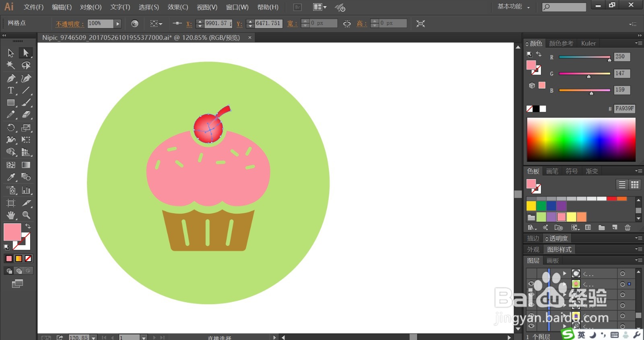
Task: Pick the Magic Wand tool
Action: [x=11, y=65]
